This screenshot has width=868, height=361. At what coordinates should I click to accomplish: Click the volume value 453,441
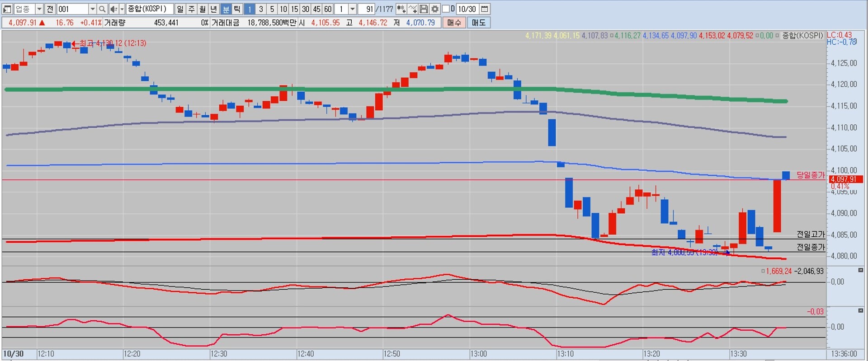click(166, 23)
